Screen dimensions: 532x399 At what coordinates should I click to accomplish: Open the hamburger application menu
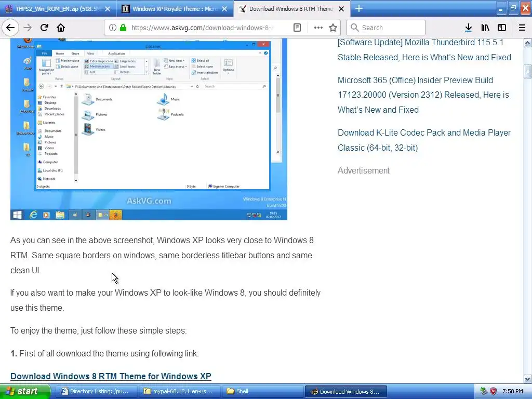click(x=522, y=28)
